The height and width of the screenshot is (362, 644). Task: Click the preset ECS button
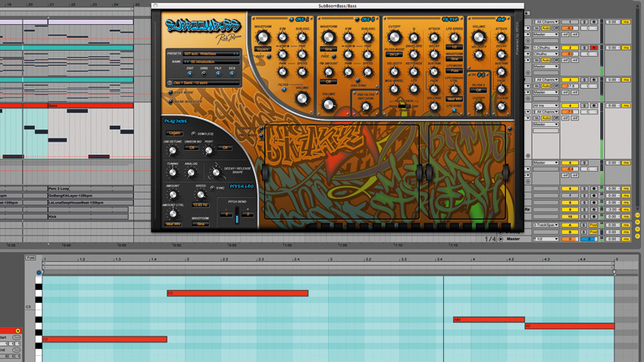point(232,74)
